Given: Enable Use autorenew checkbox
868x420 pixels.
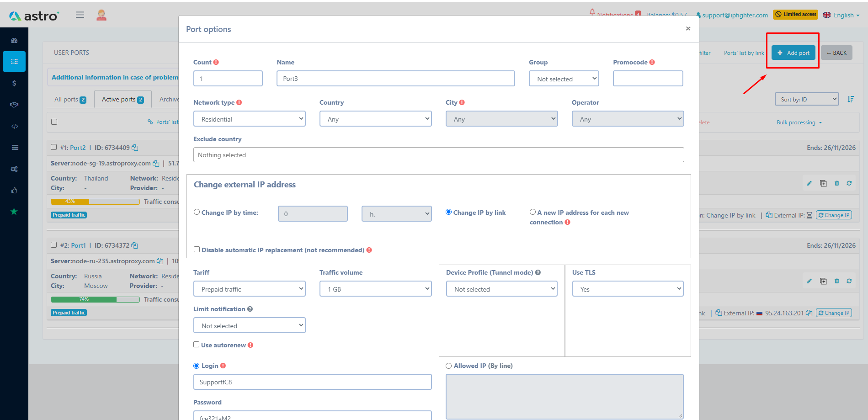Looking at the screenshot, I should click(196, 345).
